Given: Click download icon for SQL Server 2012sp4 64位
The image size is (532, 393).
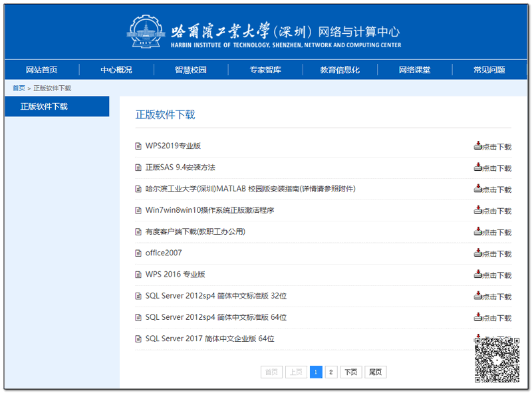Looking at the screenshot, I should [477, 317].
